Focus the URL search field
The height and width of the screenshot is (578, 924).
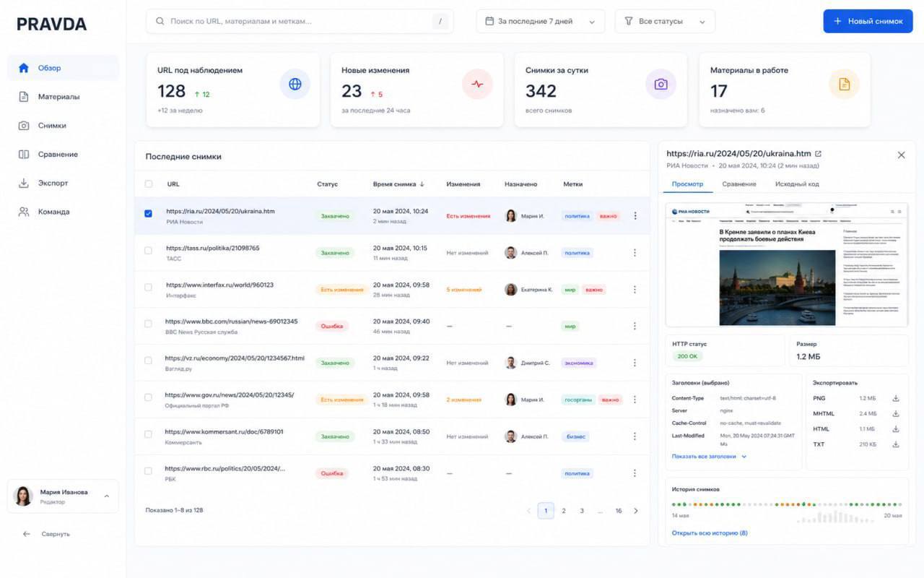tap(300, 22)
